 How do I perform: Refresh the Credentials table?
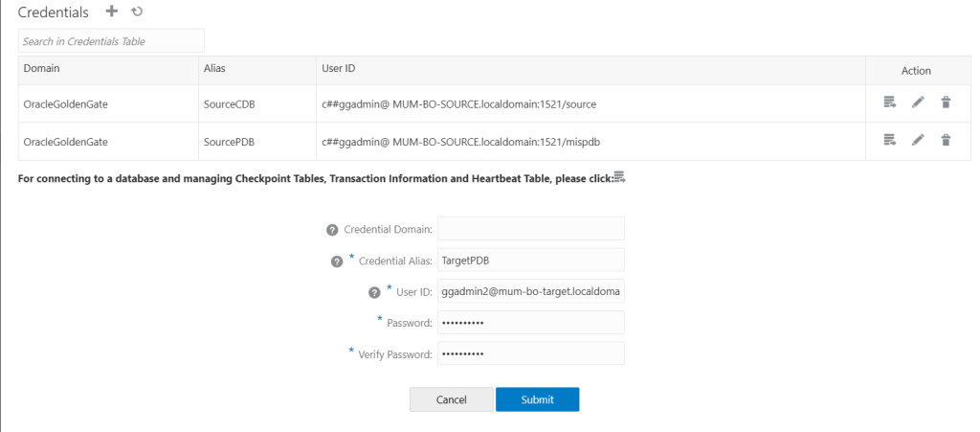pyautogui.click(x=137, y=11)
